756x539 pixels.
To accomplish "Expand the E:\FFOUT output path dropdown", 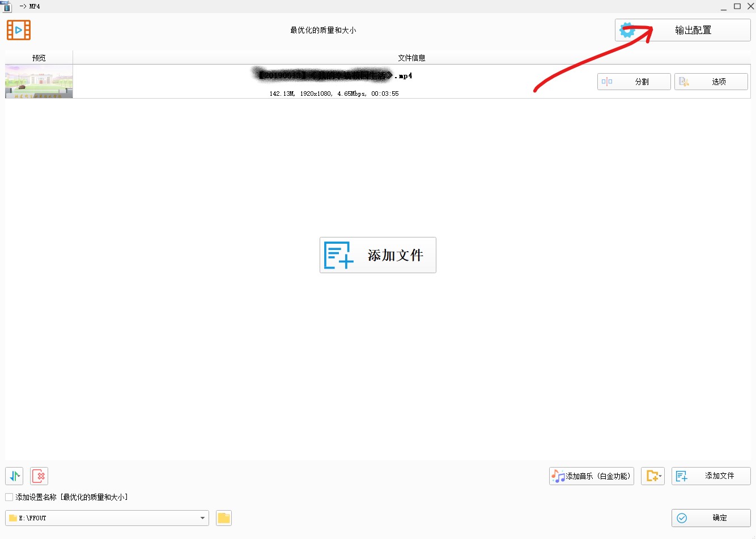I will [202, 518].
